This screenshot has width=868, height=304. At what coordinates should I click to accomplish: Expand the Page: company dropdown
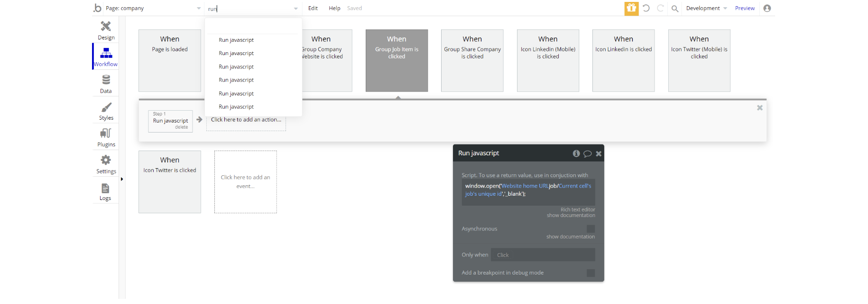pyautogui.click(x=199, y=9)
